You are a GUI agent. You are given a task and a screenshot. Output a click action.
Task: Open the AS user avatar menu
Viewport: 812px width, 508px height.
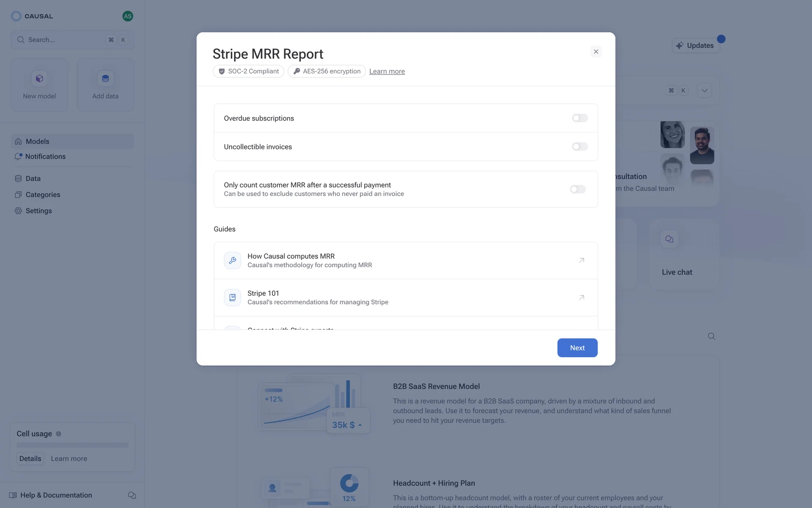point(128,16)
